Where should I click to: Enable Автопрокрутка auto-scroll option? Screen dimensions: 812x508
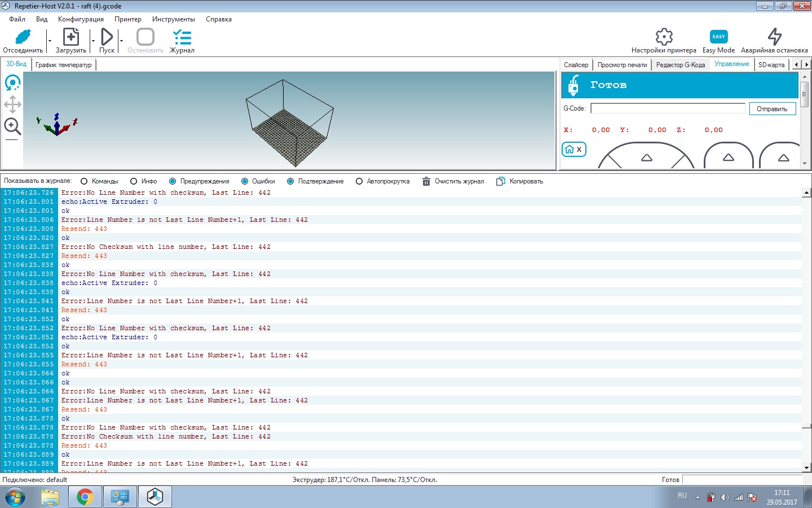pyautogui.click(x=359, y=181)
